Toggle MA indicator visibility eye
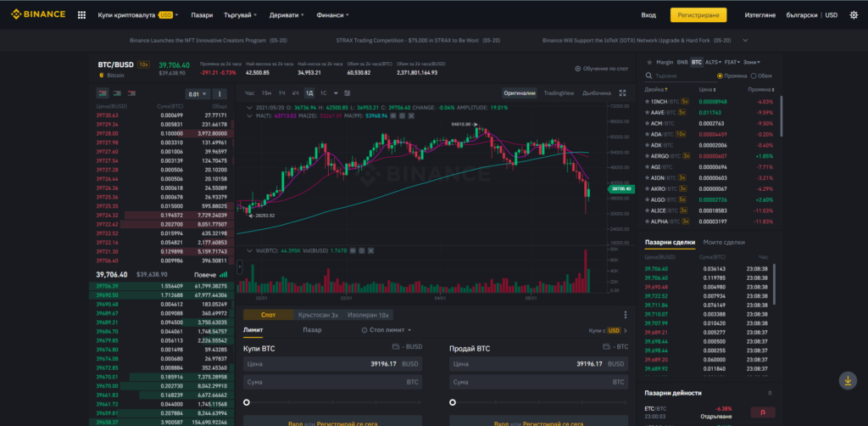The height and width of the screenshot is (426, 868). pos(393,115)
